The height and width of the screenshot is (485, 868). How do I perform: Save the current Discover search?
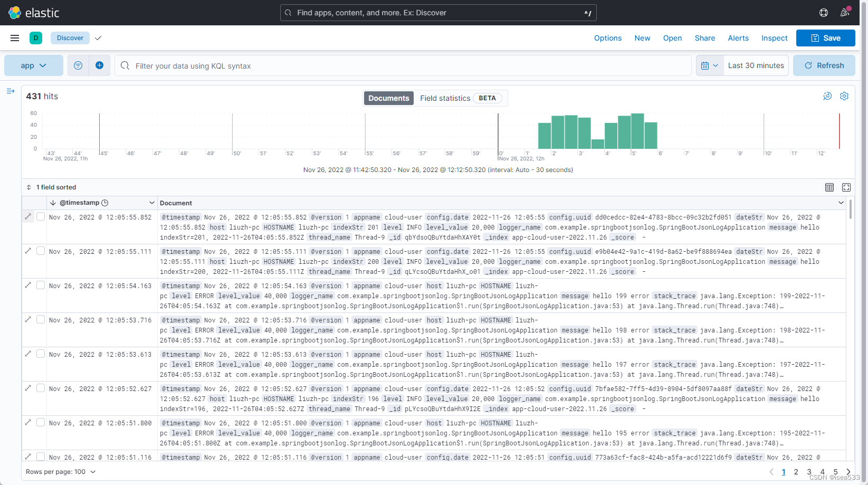(825, 37)
